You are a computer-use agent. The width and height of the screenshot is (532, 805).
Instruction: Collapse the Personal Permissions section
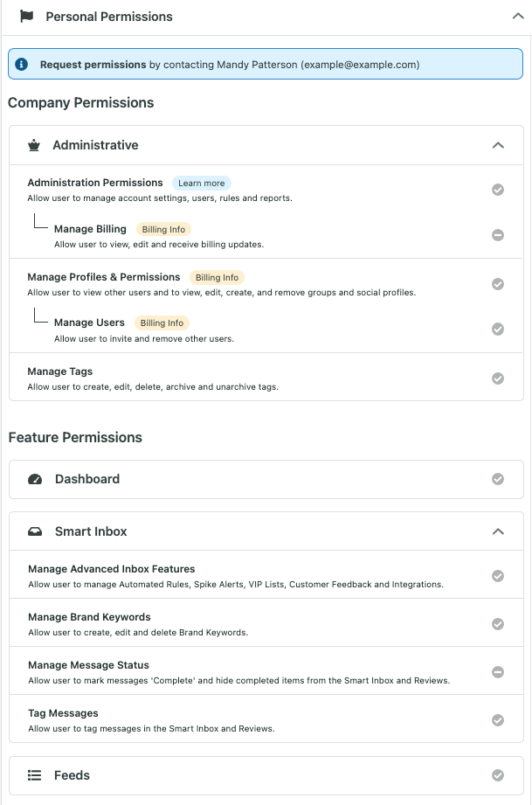click(x=518, y=16)
